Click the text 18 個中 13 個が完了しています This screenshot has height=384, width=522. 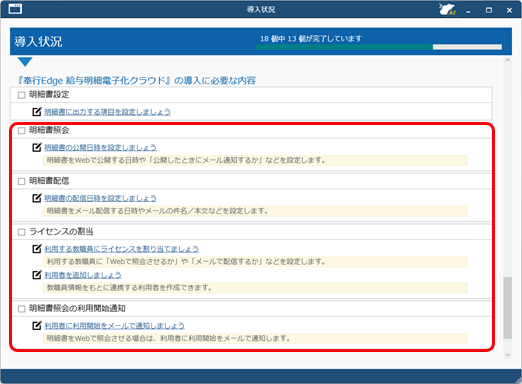pos(311,39)
